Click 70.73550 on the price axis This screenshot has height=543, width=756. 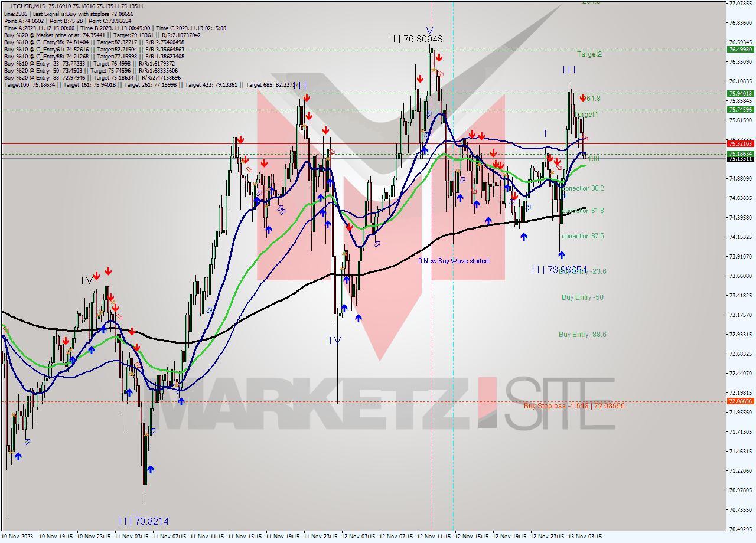tap(741, 510)
